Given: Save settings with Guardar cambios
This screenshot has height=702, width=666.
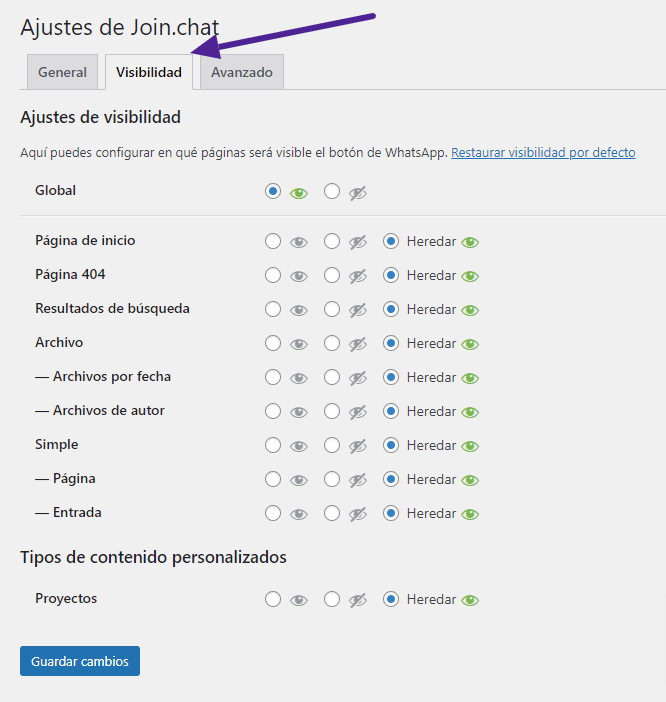Looking at the screenshot, I should click(x=80, y=661).
